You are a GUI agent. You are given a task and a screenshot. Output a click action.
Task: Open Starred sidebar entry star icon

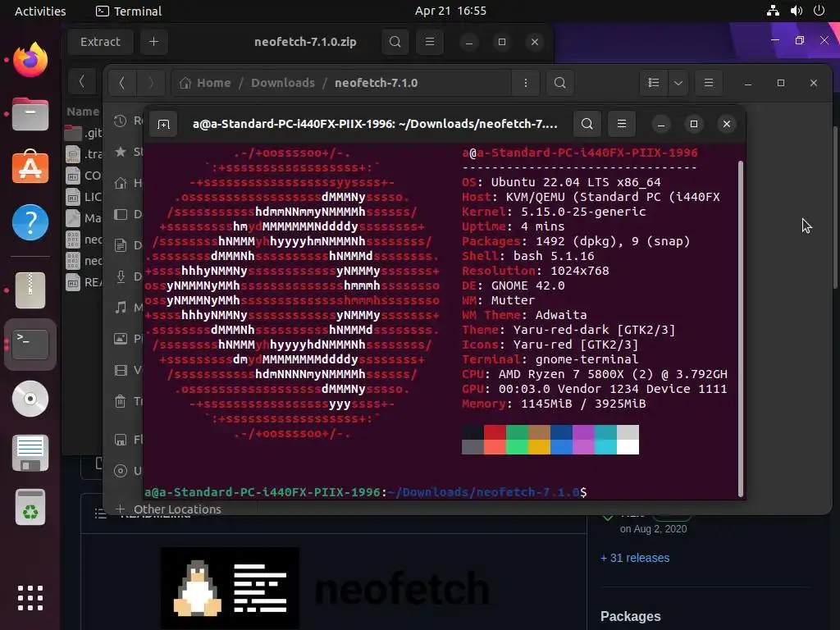click(x=121, y=152)
